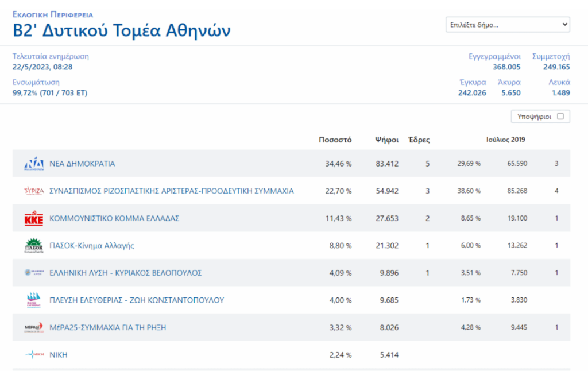Click the green PASOK sun logo

point(33,245)
